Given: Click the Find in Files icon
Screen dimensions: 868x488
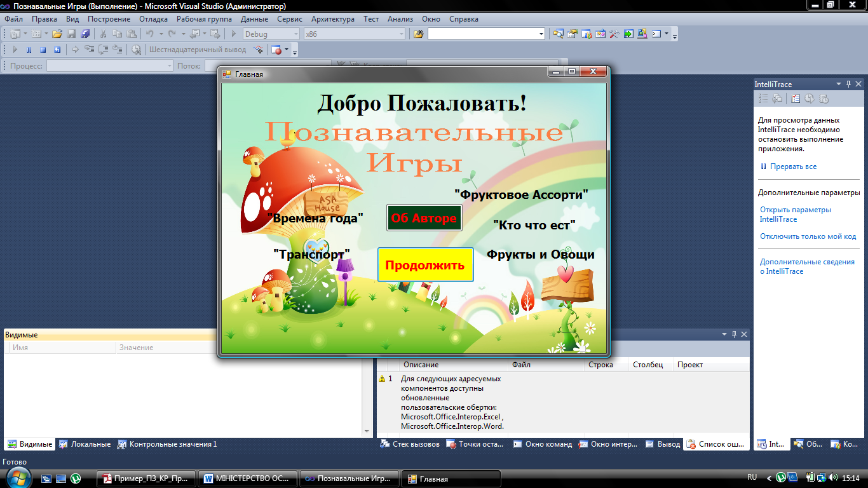Looking at the screenshot, I should click(419, 34).
